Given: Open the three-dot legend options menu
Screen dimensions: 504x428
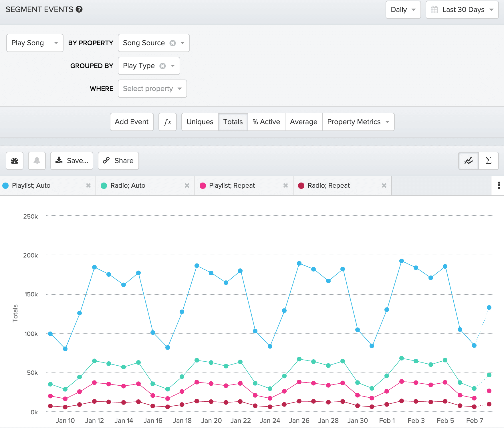Looking at the screenshot, I should pos(499,185).
